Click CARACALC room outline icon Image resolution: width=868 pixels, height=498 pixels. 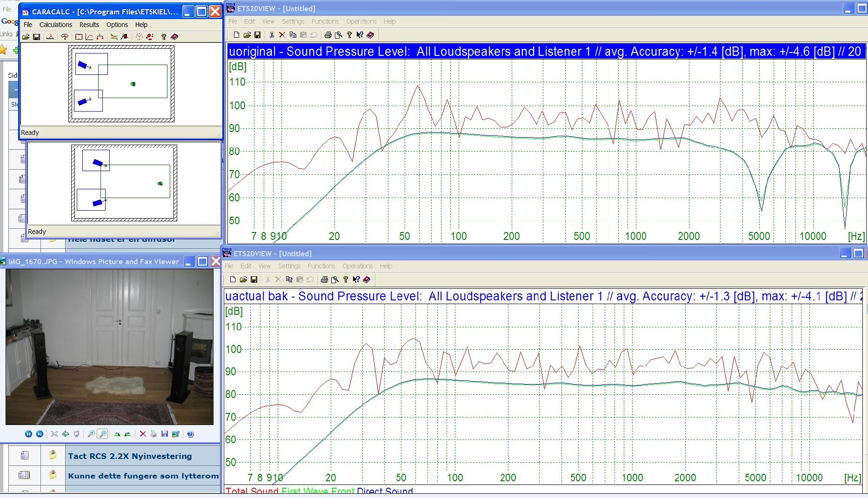(x=79, y=37)
